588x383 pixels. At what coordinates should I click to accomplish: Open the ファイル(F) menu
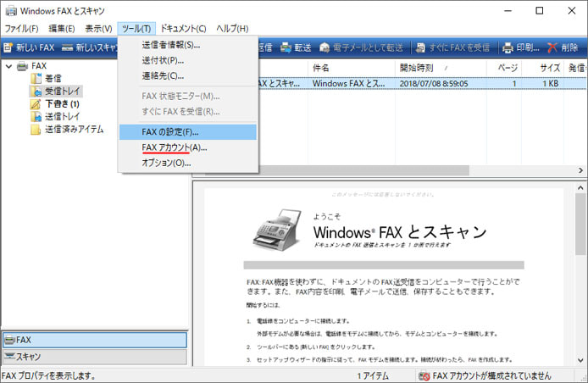point(21,29)
